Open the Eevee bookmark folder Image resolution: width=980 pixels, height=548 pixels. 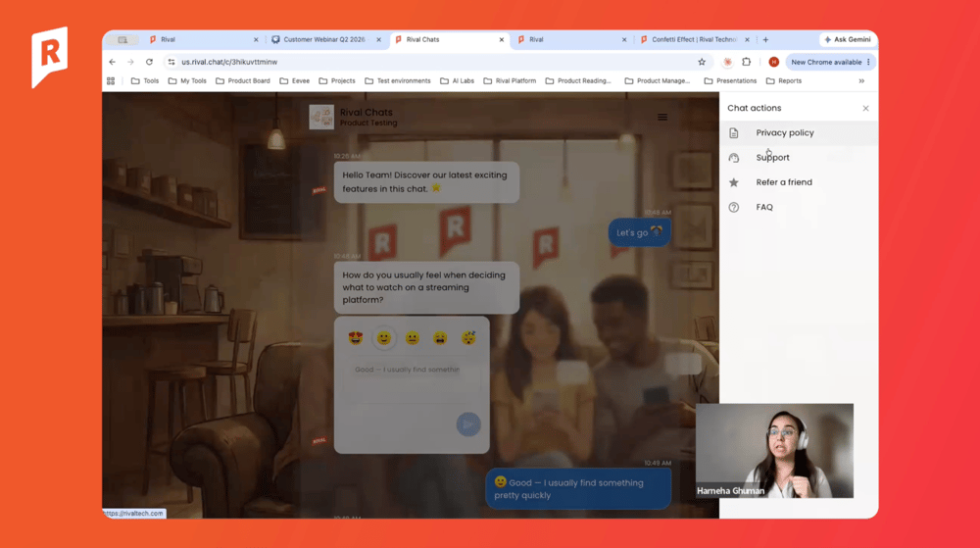pos(295,80)
